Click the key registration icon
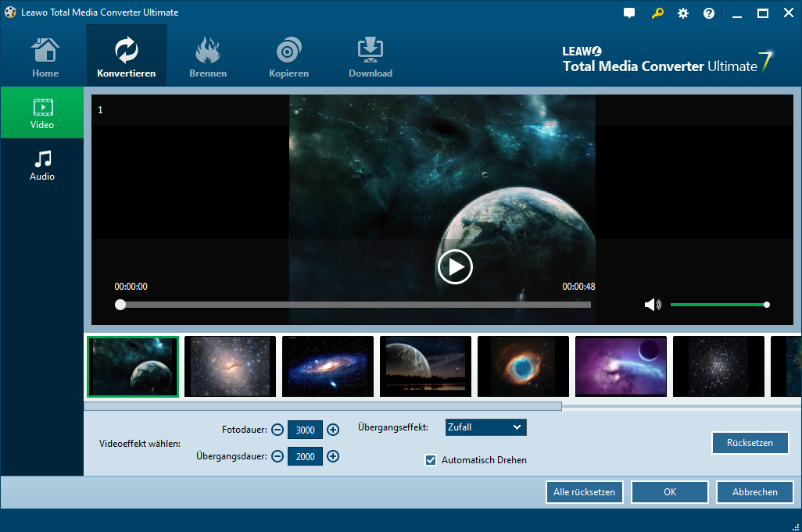Viewport: 802px width, 532px height. (x=657, y=13)
